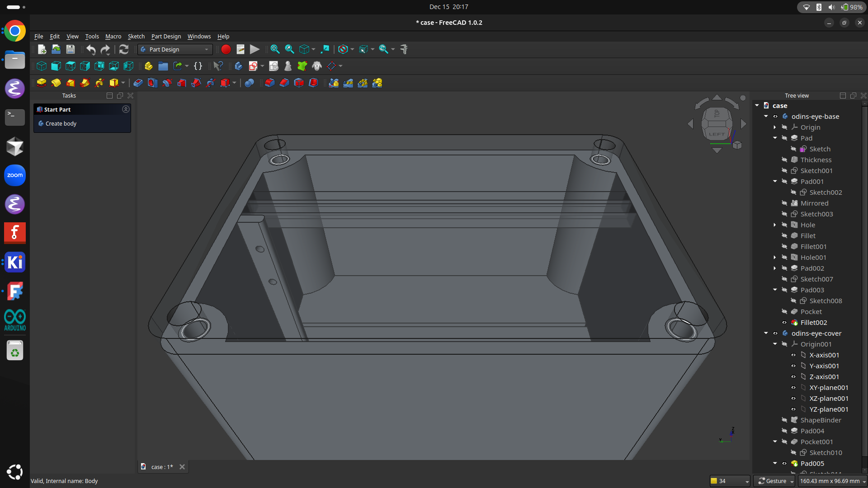The image size is (868, 488).
Task: Switch to the case : 1* document tab
Action: coord(161,467)
